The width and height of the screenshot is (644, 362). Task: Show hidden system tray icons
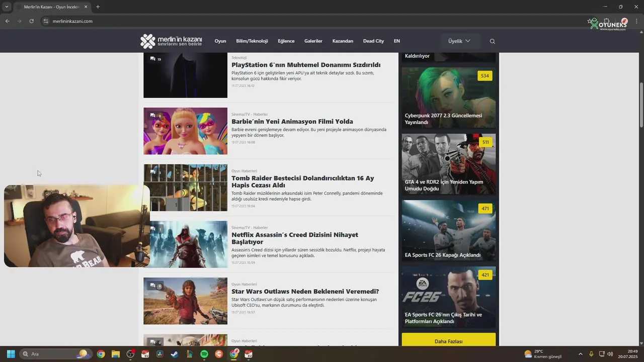click(580, 354)
